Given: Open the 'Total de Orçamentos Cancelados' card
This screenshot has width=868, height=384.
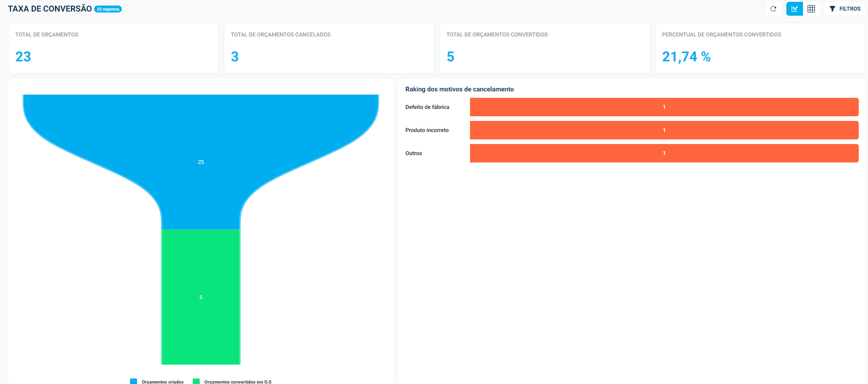Looking at the screenshot, I should click(x=329, y=48).
